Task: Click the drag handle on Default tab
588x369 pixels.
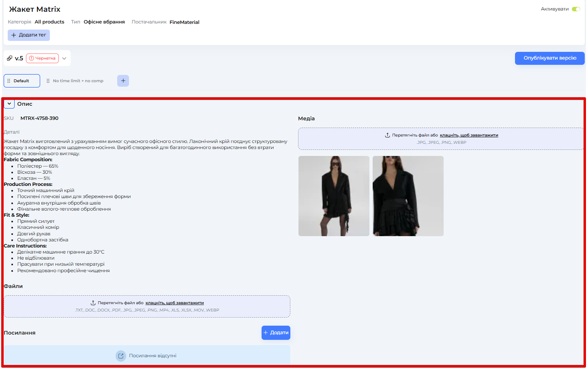Action: click(x=9, y=81)
